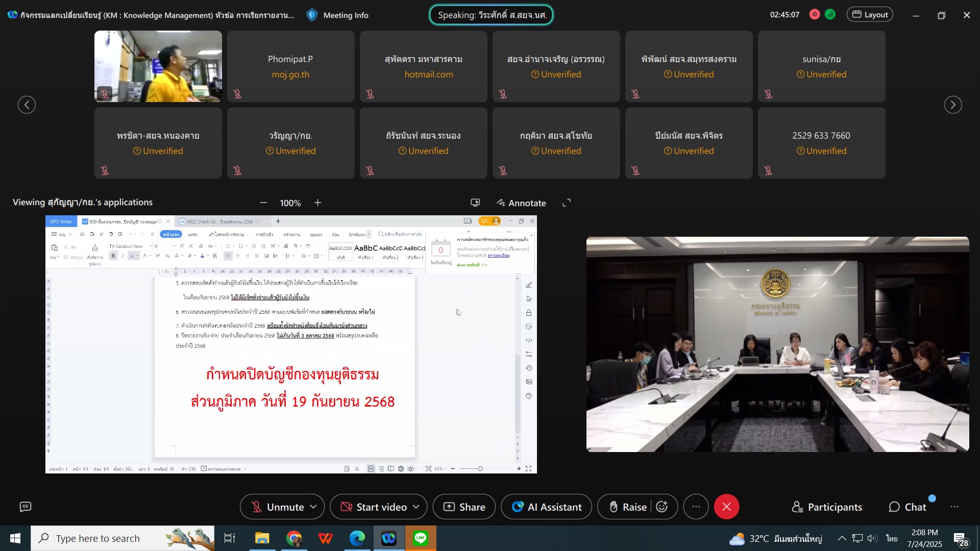980x551 pixels.
Task: Open the Participants panel
Action: pyautogui.click(x=827, y=507)
